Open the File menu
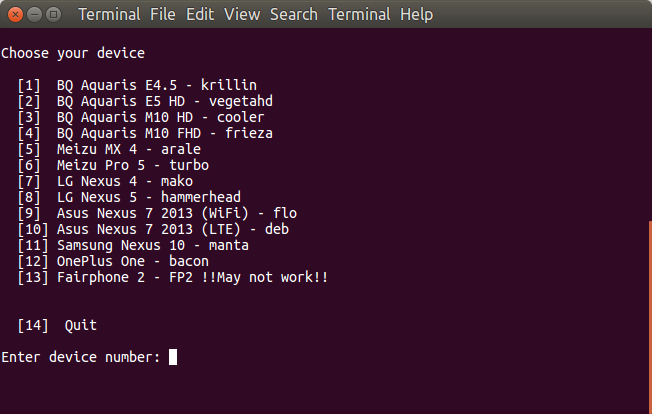The width and height of the screenshot is (652, 414). pyautogui.click(x=163, y=15)
